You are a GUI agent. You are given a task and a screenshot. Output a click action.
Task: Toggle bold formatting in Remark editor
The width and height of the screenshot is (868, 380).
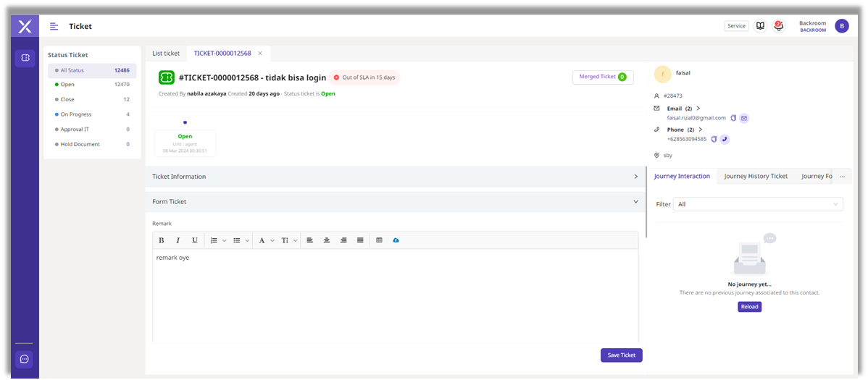(162, 240)
